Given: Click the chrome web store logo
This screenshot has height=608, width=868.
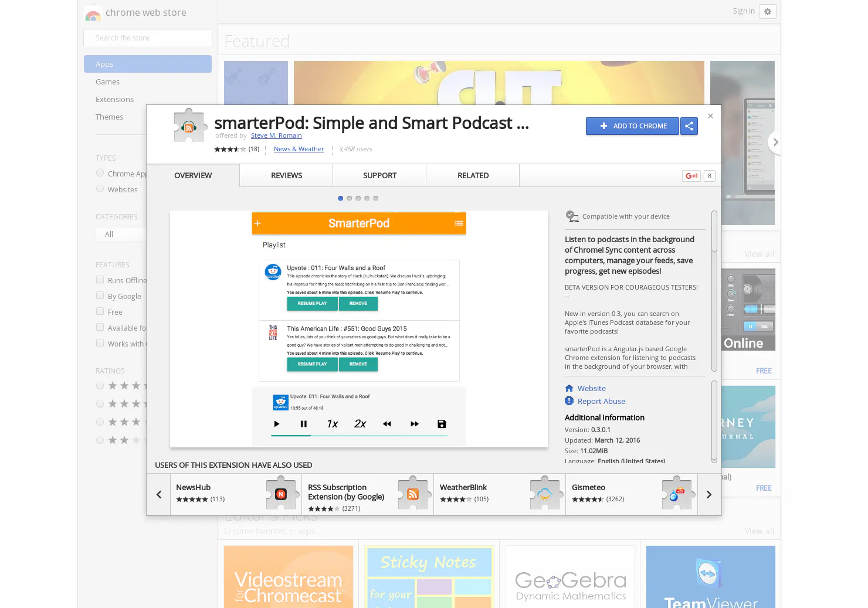Looking at the screenshot, I should 93,13.
